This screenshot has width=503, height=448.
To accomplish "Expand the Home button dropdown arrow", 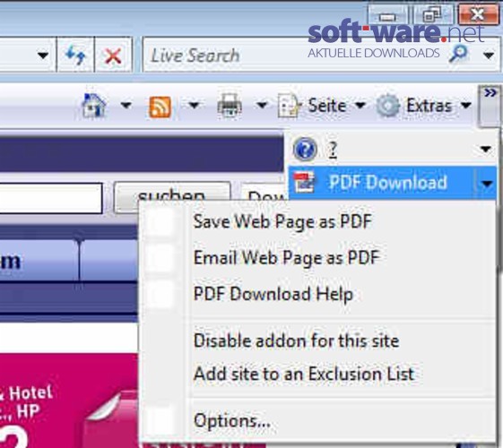I will (x=126, y=105).
